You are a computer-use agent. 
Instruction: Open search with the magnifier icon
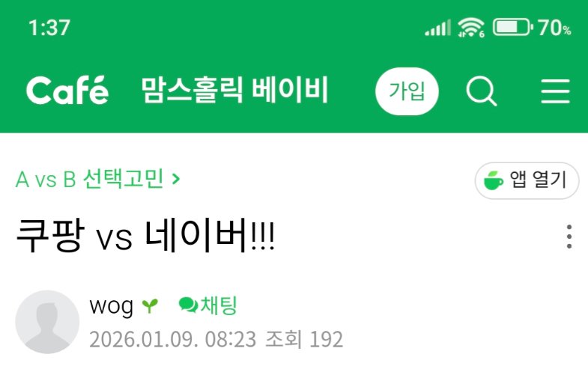pyautogui.click(x=482, y=91)
